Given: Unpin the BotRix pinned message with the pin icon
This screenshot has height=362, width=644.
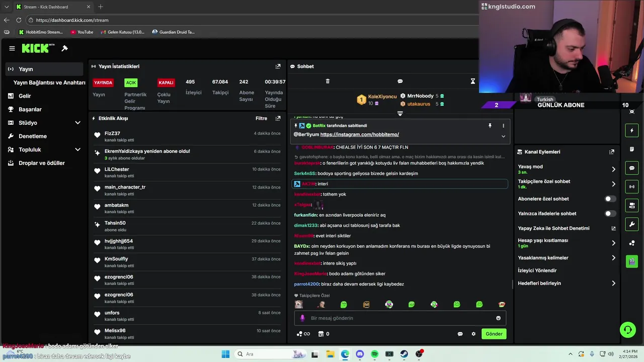Looking at the screenshot, I should 490,126.
